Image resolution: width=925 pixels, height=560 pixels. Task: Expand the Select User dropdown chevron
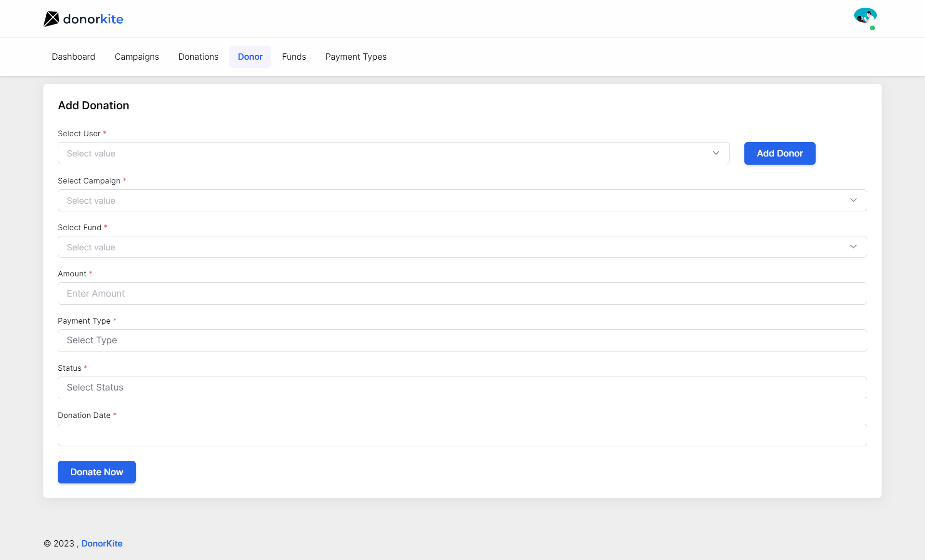pyautogui.click(x=716, y=153)
